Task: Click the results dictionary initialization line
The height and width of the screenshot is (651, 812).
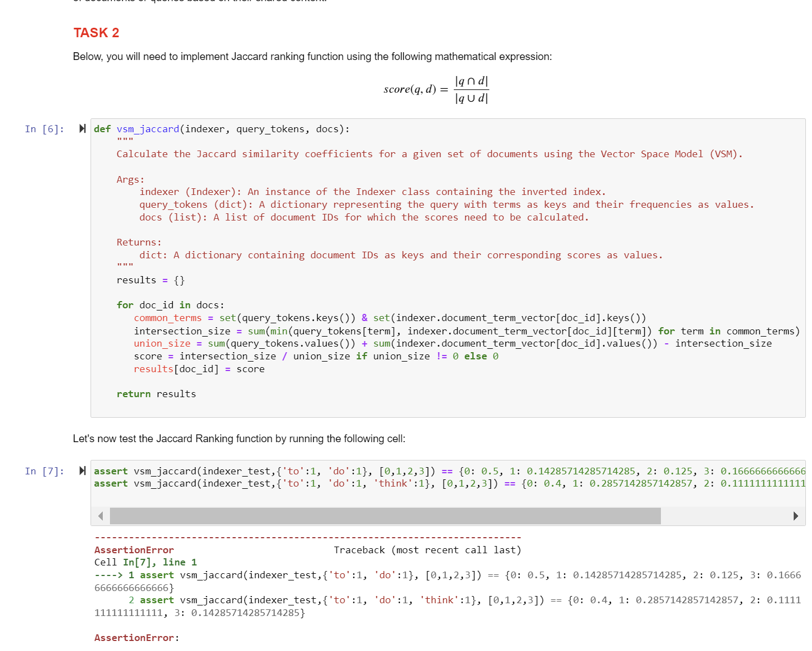Action: coord(150,280)
